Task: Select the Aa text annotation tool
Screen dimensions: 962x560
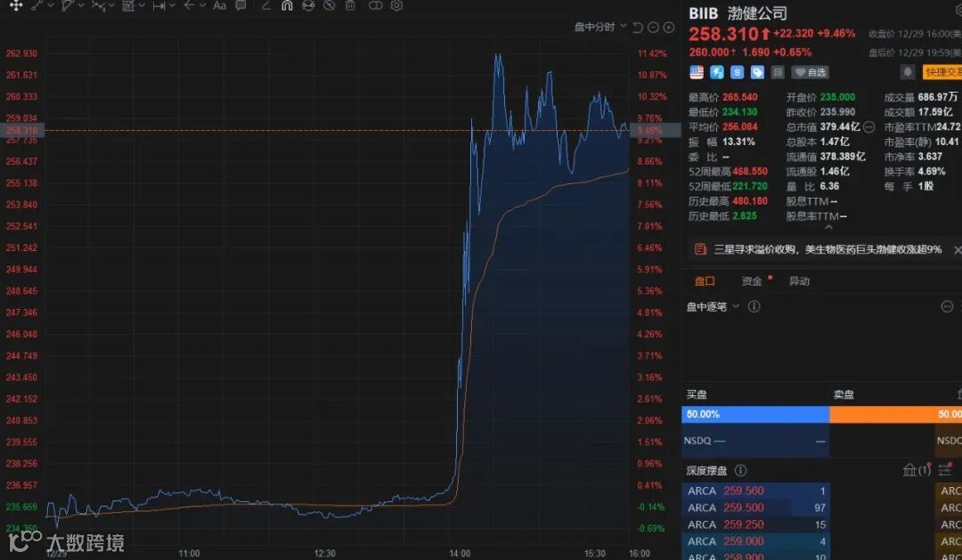Action: point(219,5)
